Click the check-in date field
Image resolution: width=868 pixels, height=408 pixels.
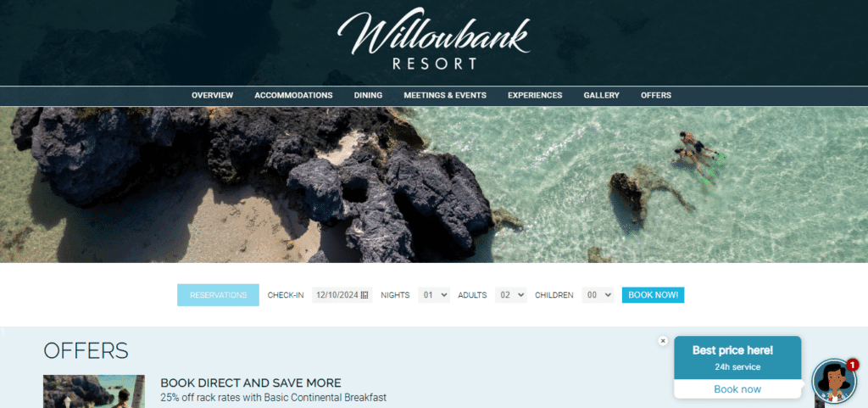coord(342,295)
